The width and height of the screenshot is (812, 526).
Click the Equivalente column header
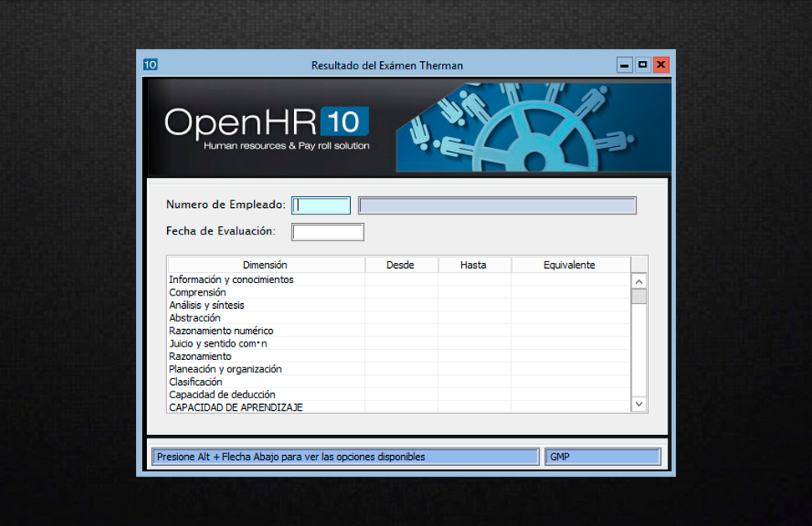[x=569, y=265]
